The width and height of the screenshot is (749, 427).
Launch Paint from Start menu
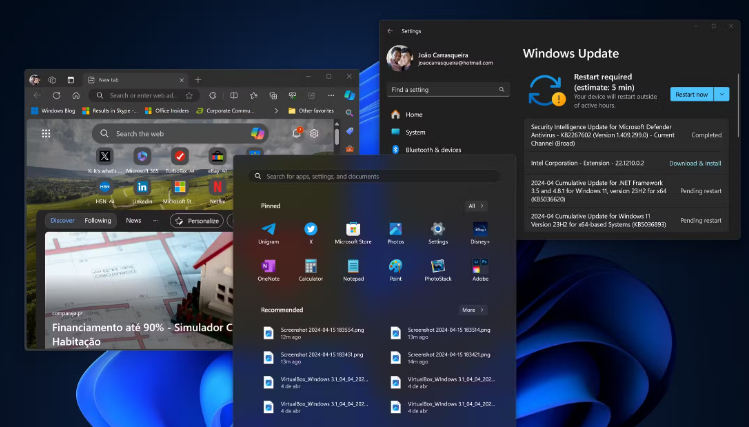click(396, 270)
